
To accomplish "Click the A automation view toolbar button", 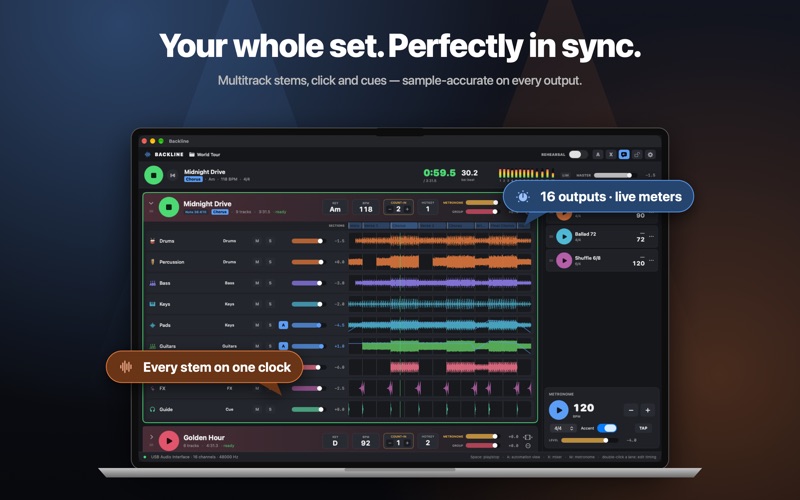I will pos(597,154).
